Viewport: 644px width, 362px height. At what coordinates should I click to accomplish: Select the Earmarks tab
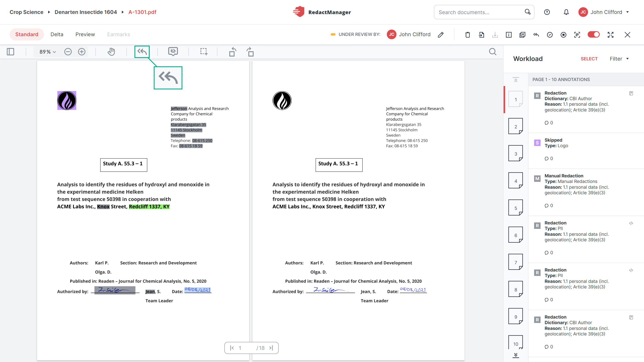point(118,34)
